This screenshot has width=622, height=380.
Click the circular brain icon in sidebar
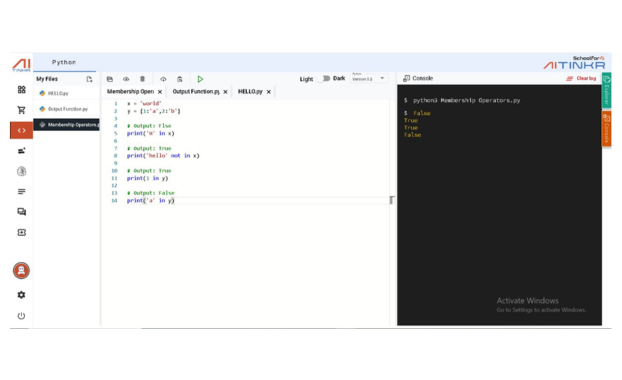(21, 171)
